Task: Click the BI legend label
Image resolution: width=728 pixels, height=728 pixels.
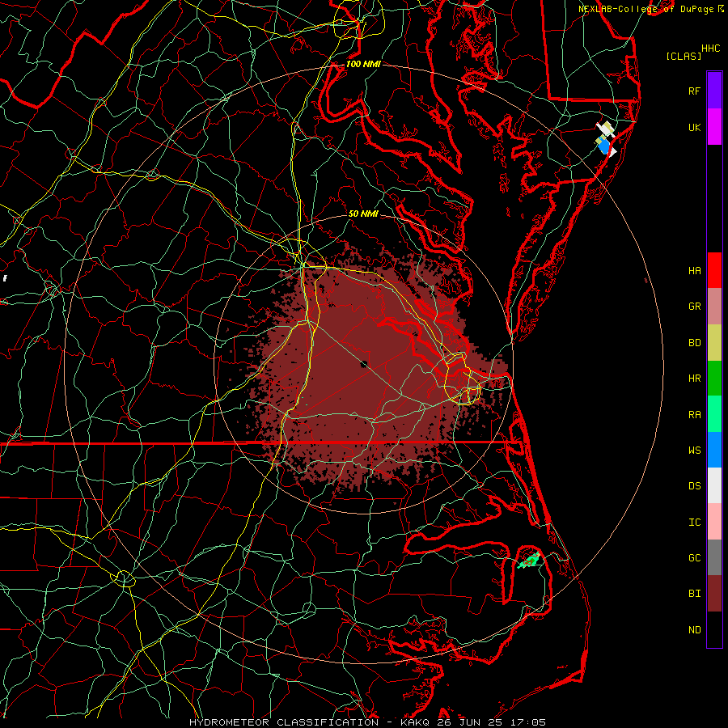Action: click(694, 594)
